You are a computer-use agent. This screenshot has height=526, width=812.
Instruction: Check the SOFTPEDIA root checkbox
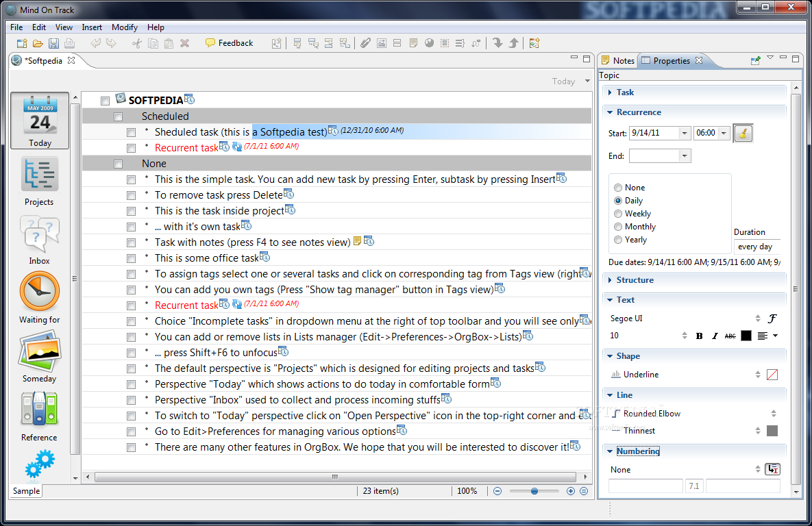point(105,101)
